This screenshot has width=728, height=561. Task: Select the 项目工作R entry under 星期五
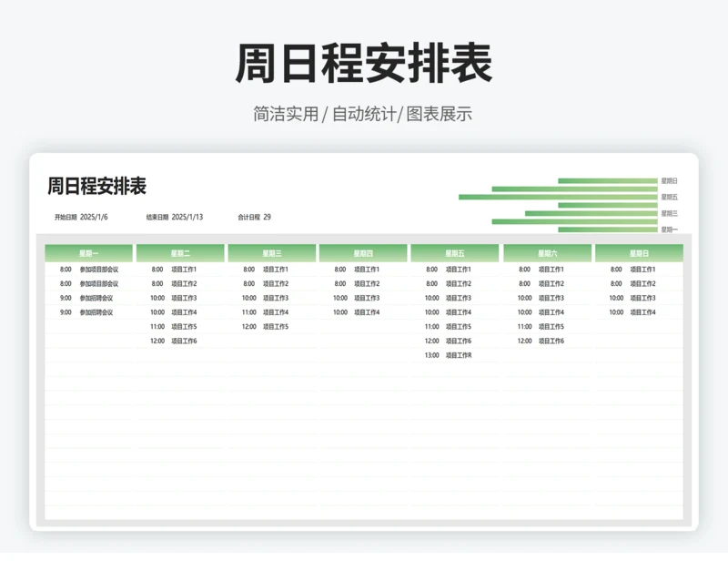click(459, 355)
